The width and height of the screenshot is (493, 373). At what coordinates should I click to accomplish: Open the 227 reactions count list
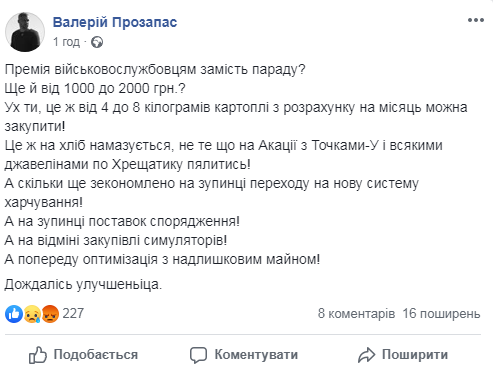tap(73, 313)
